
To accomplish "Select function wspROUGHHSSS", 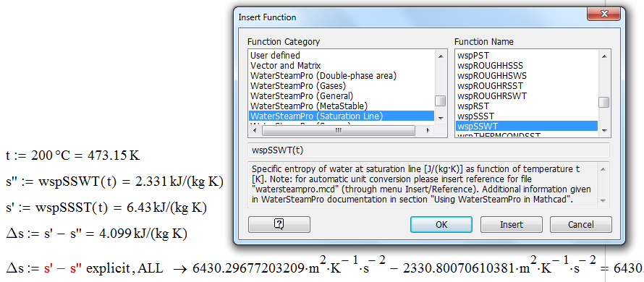I will pos(527,66).
